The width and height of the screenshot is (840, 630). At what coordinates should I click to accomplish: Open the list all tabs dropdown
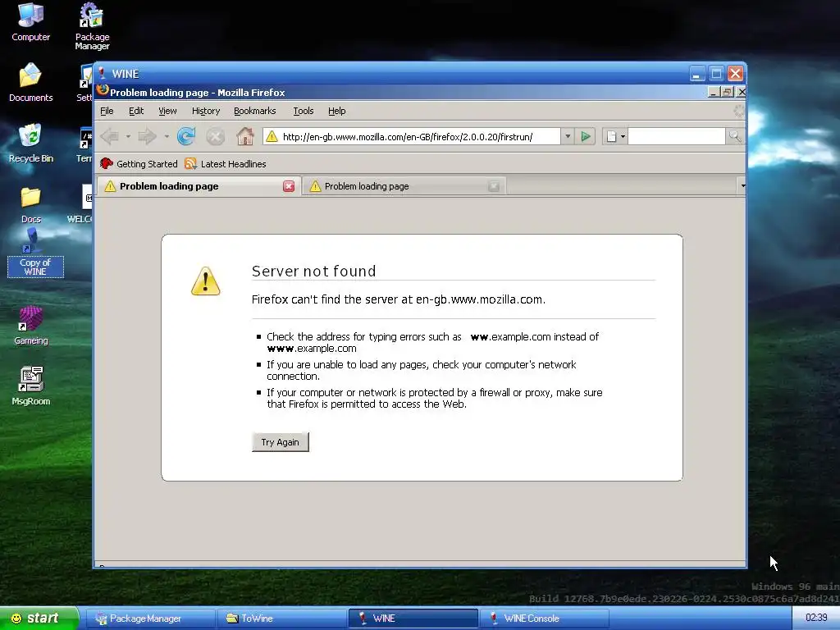742,186
